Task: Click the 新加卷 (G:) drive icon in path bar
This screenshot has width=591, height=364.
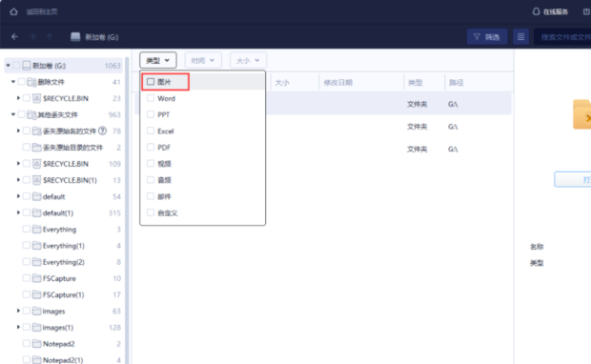Action: pos(75,36)
